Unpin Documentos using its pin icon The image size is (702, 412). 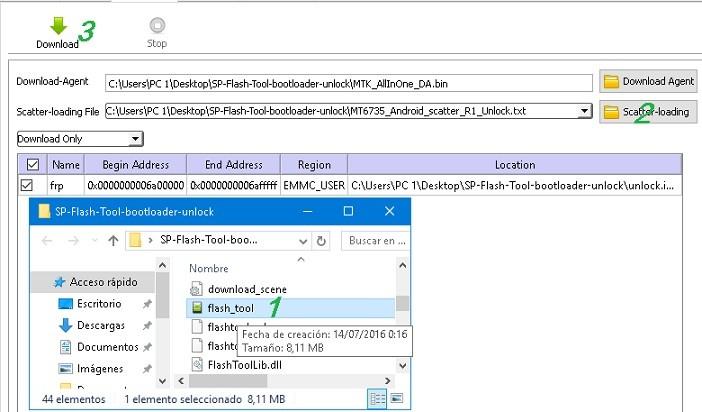pyautogui.click(x=147, y=347)
